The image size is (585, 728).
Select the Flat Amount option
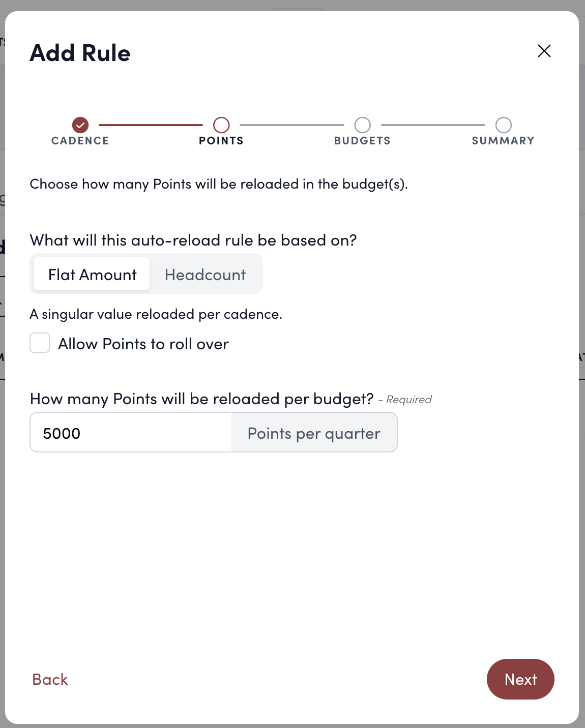(x=92, y=275)
